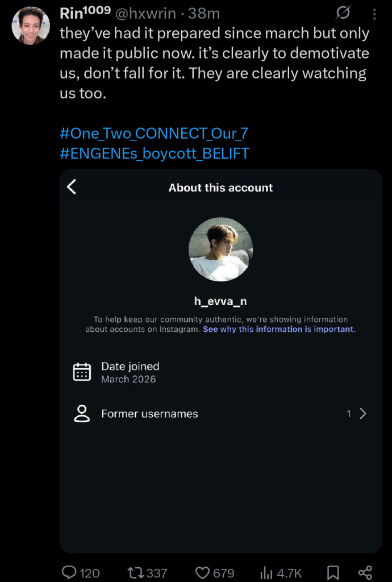The width and height of the screenshot is (392, 582).
Task: Open the tweet's three-dot more menu
Action: coord(374,14)
